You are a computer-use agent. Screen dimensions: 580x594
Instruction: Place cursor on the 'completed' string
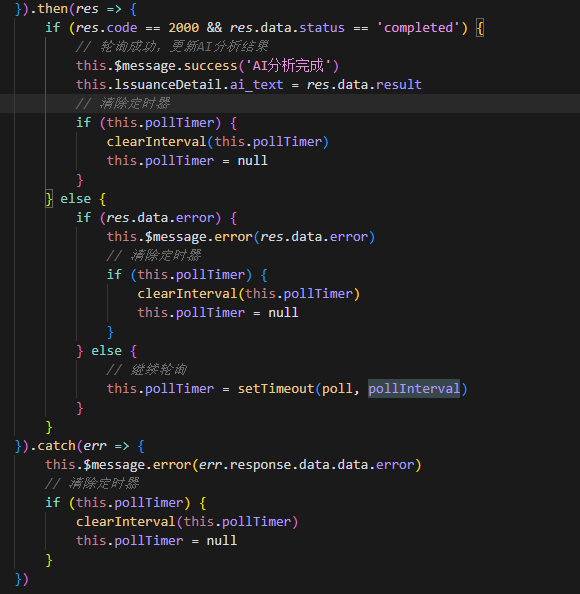(x=418, y=28)
